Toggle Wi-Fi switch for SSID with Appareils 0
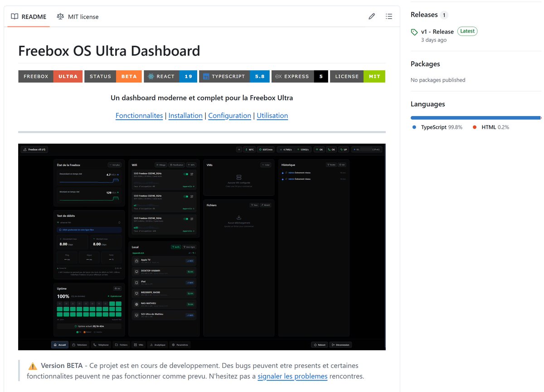 pyautogui.click(x=185, y=174)
